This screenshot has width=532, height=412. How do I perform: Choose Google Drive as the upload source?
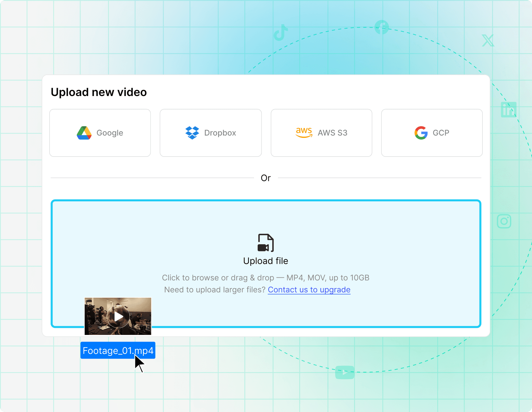point(100,133)
